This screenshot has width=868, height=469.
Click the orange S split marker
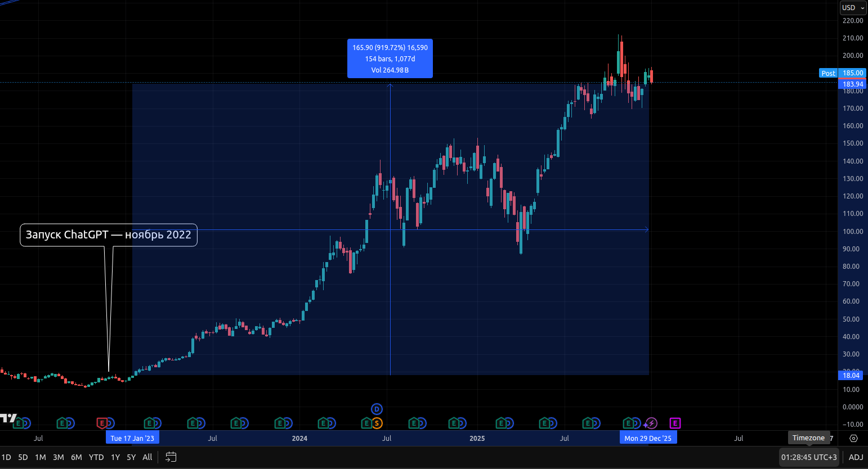pos(377,423)
